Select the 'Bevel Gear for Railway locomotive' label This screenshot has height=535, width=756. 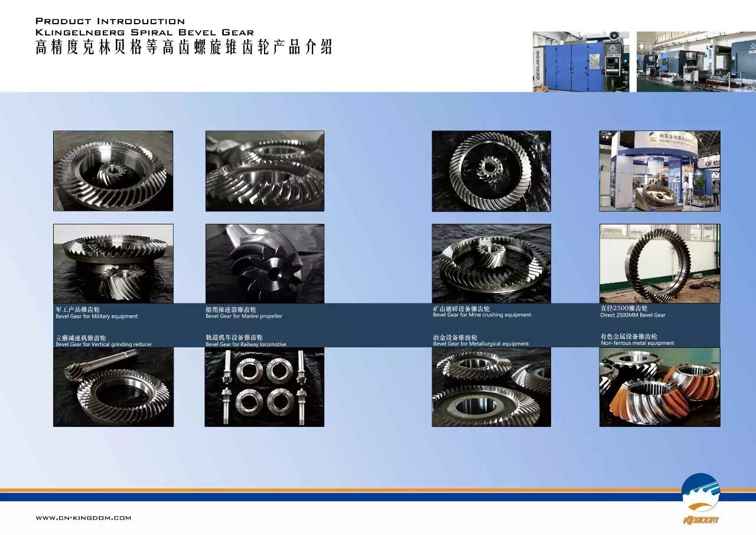[x=246, y=344]
